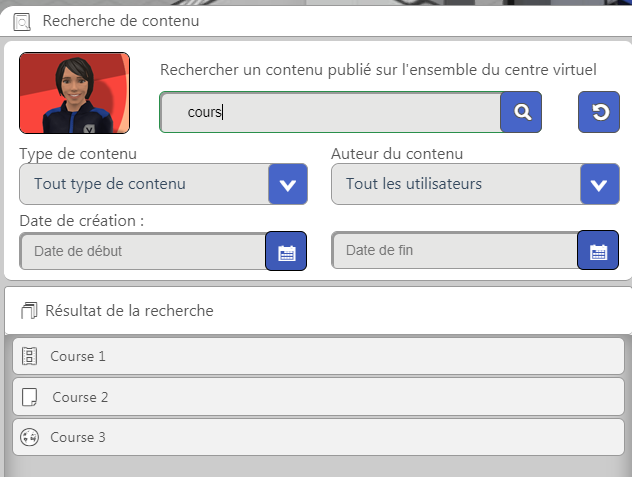This screenshot has width=632, height=477.
Task: Open the start date calendar picker
Action: pyautogui.click(x=286, y=251)
